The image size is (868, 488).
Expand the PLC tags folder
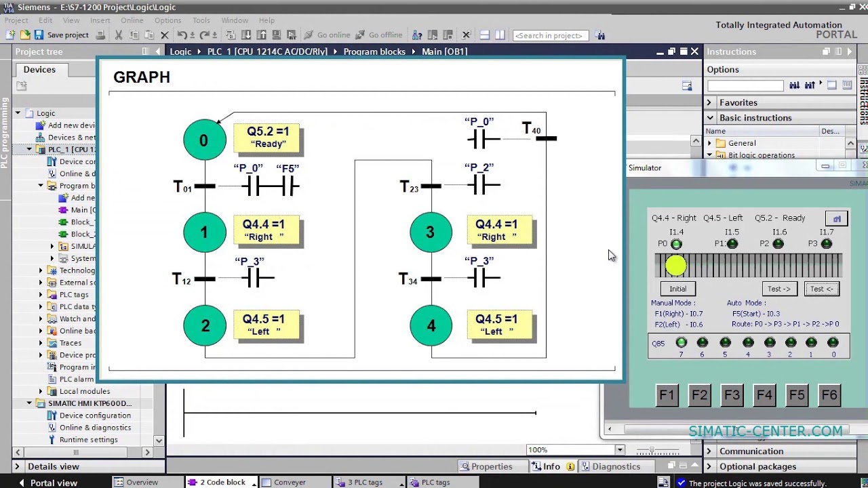(41, 294)
